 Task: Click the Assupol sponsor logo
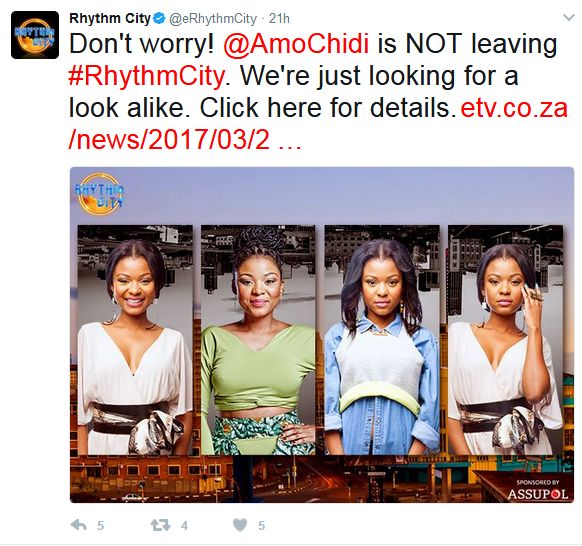coord(538,491)
